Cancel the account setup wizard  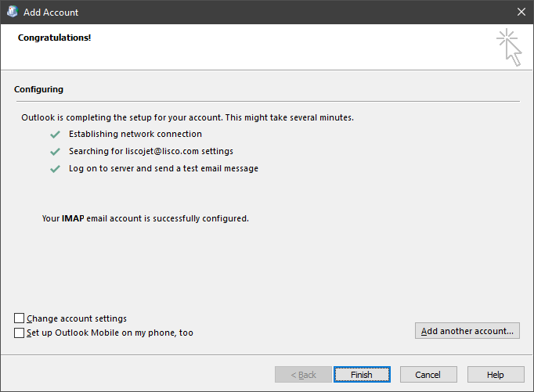428,375
